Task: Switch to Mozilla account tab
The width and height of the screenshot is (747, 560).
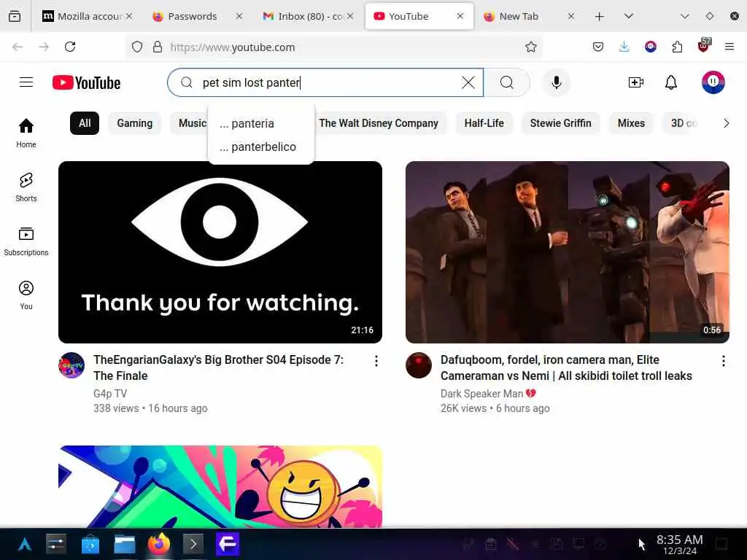Action: pyautogui.click(x=88, y=17)
